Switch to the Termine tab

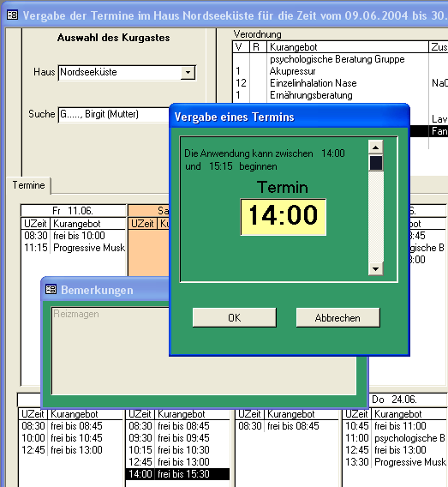[x=28, y=185]
